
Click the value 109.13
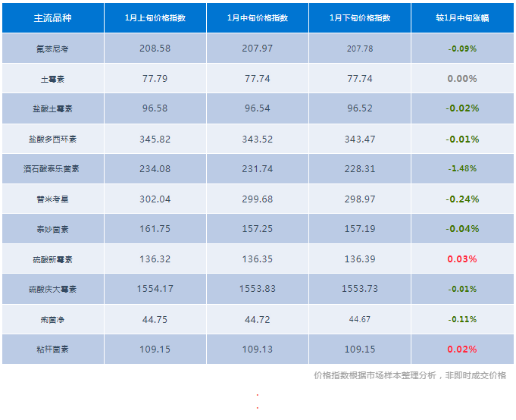pyautogui.click(x=258, y=349)
